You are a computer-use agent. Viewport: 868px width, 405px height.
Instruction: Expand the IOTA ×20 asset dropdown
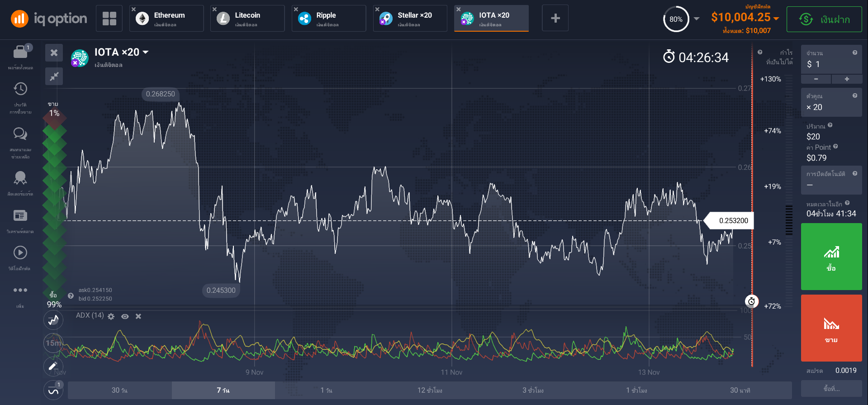[146, 52]
